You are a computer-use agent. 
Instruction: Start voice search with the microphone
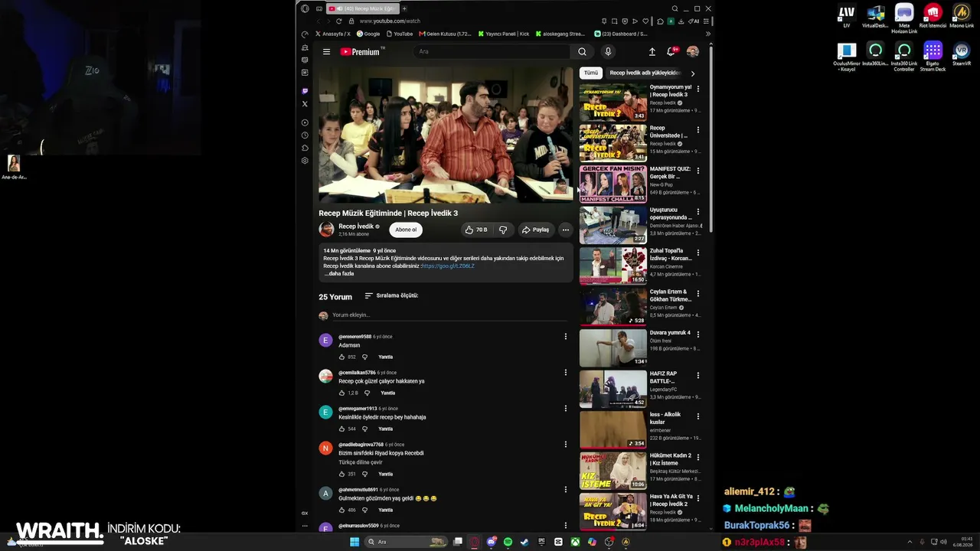pyautogui.click(x=608, y=52)
